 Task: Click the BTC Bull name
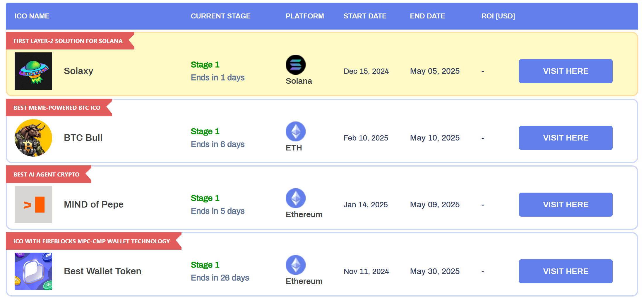click(x=83, y=138)
